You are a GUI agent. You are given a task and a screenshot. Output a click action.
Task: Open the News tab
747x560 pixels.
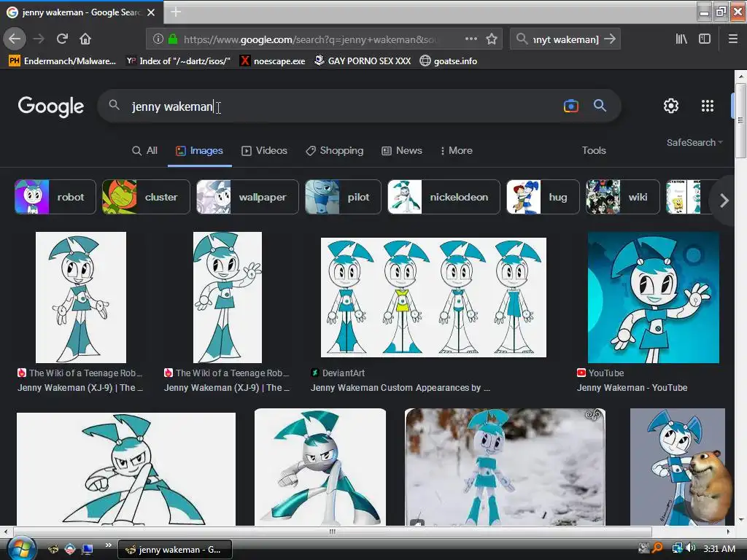(x=402, y=150)
